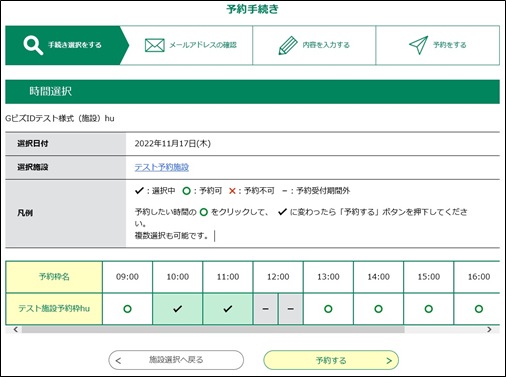Select the 13:00 available circle slot
Screen dimensions: 506x377
point(328,309)
